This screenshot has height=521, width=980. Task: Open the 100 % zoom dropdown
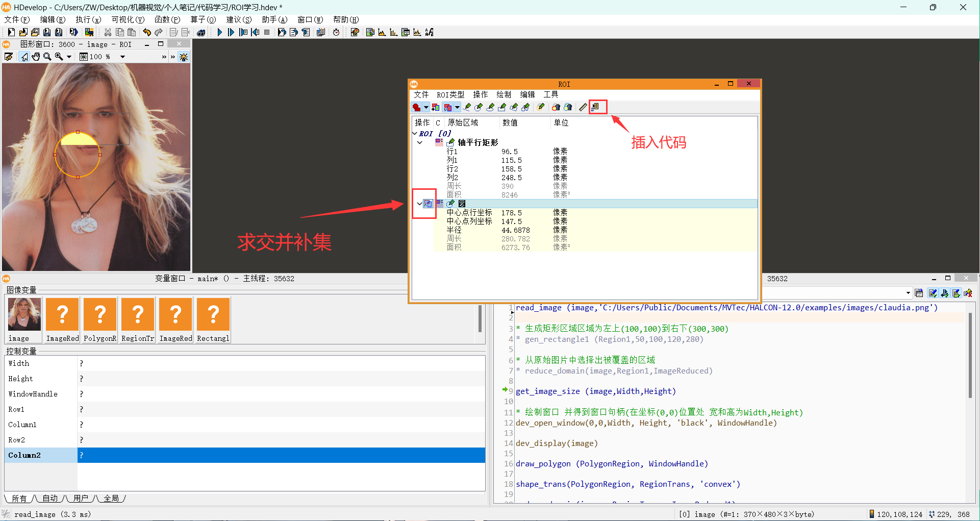tap(122, 57)
